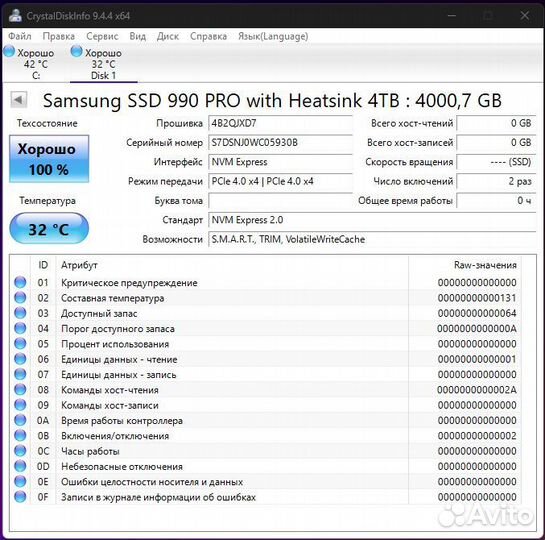This screenshot has height=540, width=545.
Task: Close the CrystalDiskInfo window
Action: [524, 15]
